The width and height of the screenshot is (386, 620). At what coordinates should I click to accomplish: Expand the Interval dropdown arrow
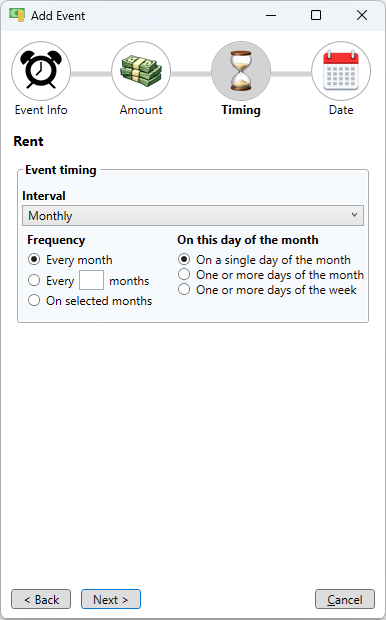click(354, 215)
